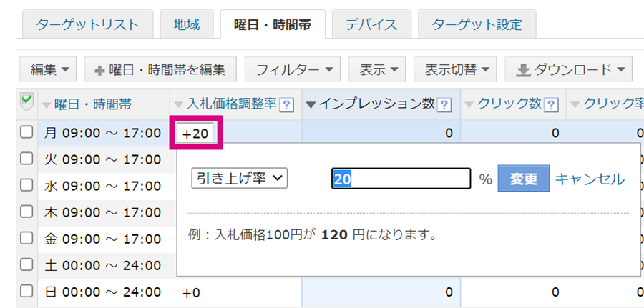Switch to the ターゲットリスト tab

(88, 24)
